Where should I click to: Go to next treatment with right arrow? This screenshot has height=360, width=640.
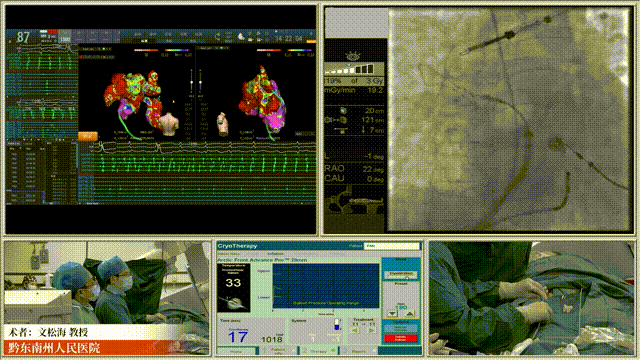coord(371,330)
